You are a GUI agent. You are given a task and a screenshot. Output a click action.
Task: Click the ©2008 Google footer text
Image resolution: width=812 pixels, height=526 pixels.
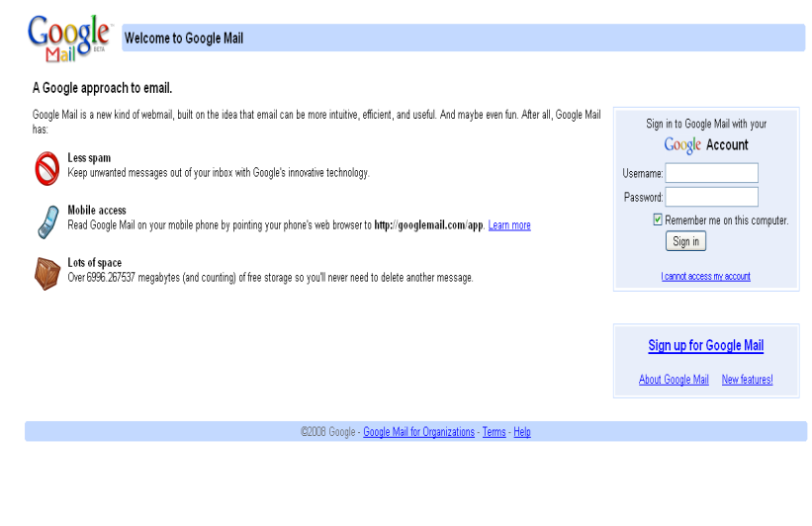pos(327,432)
